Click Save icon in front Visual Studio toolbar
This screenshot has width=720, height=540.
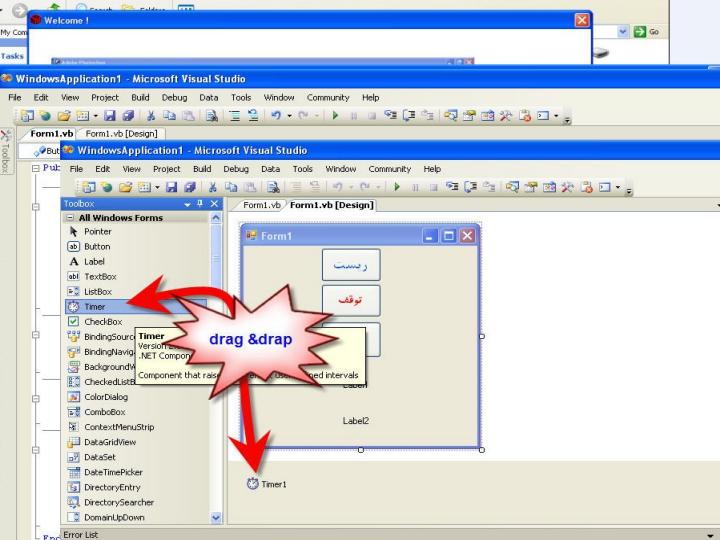coord(171,187)
